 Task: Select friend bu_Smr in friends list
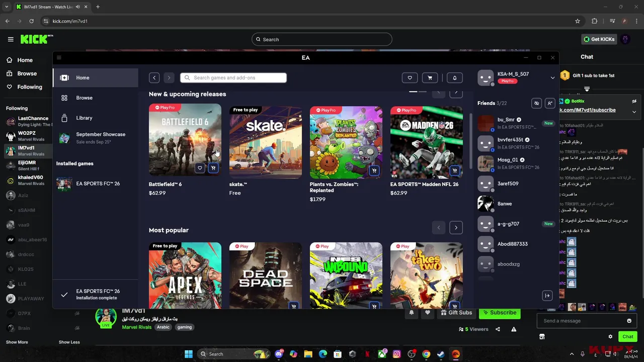[x=516, y=123]
